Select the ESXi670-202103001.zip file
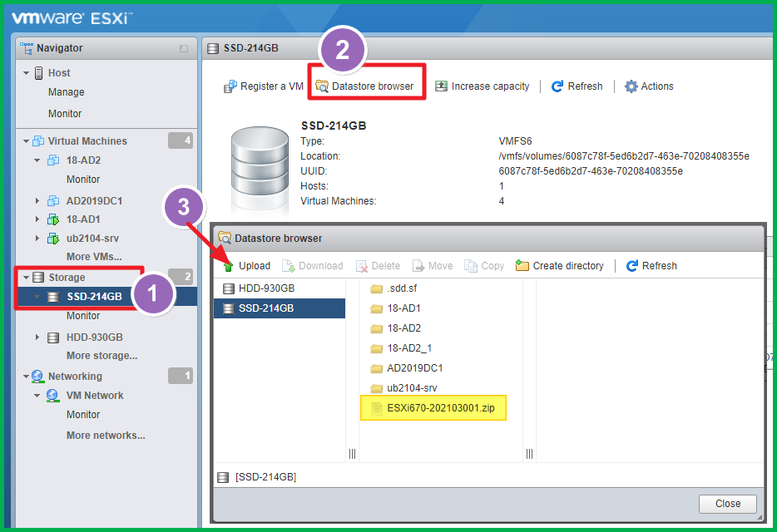 coord(433,407)
